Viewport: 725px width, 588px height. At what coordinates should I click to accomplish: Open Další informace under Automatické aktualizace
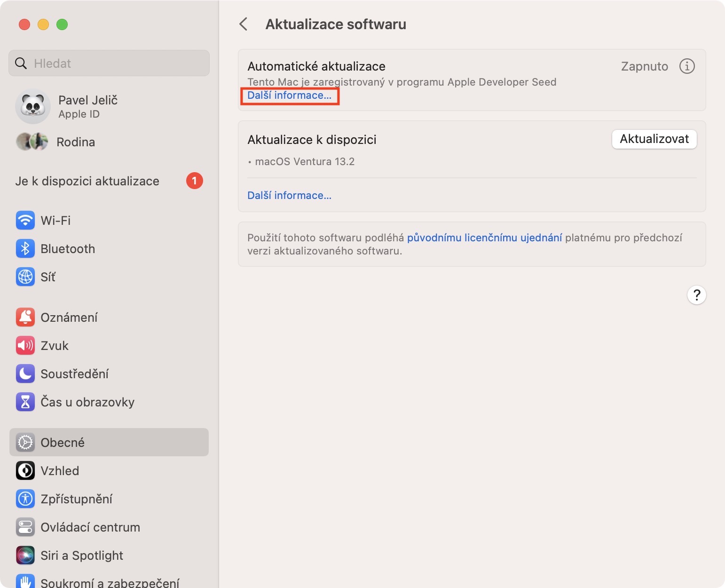(x=289, y=95)
